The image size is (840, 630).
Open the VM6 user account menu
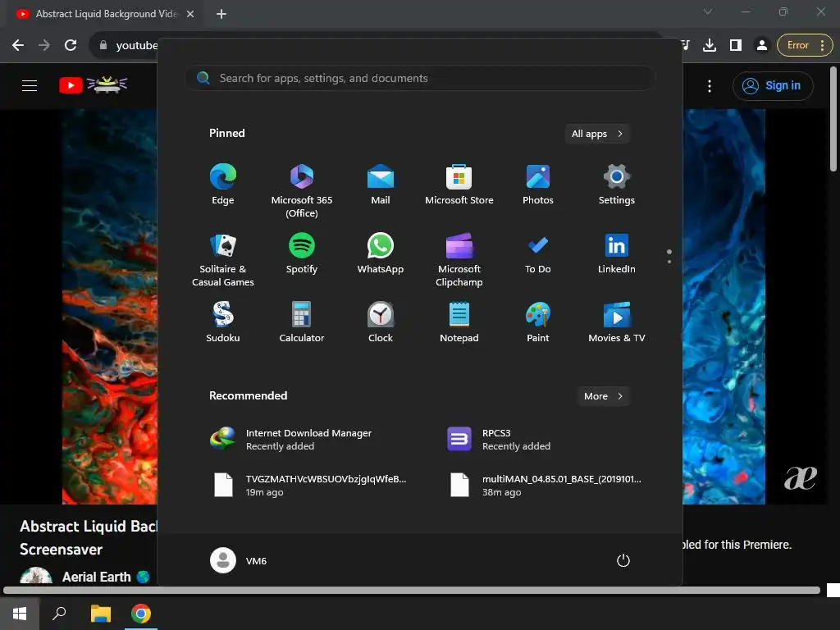pos(239,560)
